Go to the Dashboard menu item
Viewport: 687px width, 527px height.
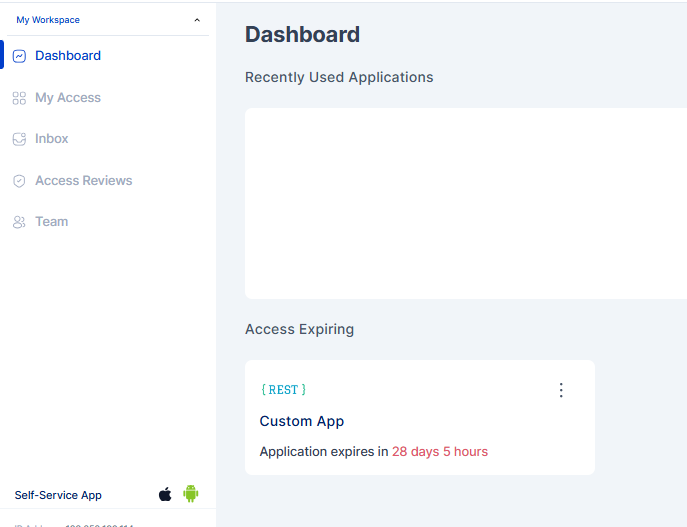(x=68, y=56)
